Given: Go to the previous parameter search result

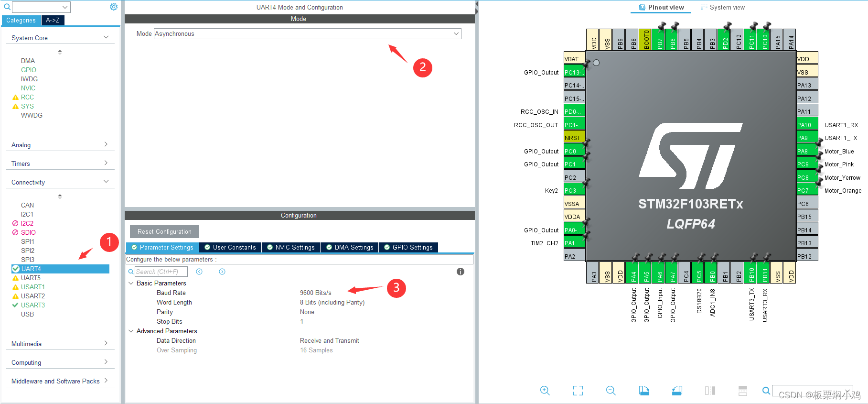Looking at the screenshot, I should click(199, 272).
